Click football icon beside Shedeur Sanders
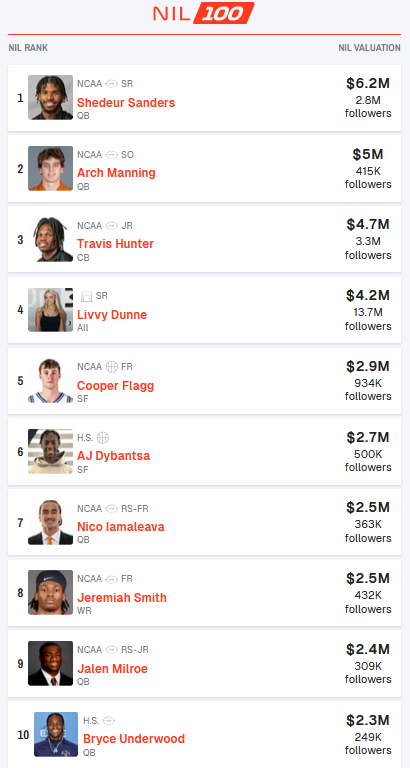410x768 pixels. [112, 84]
